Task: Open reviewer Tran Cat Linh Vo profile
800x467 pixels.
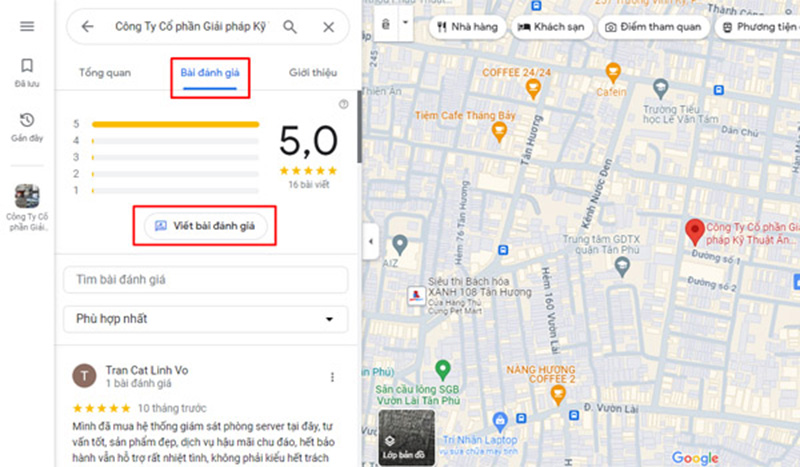Action: pyautogui.click(x=147, y=370)
